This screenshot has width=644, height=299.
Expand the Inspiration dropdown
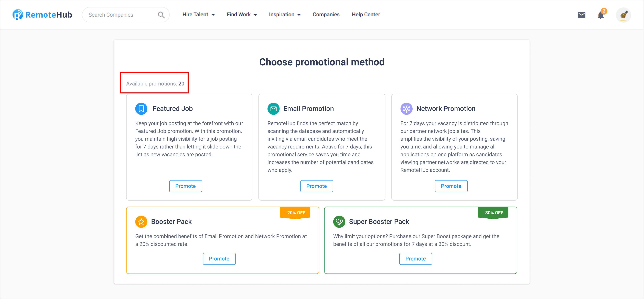(285, 15)
